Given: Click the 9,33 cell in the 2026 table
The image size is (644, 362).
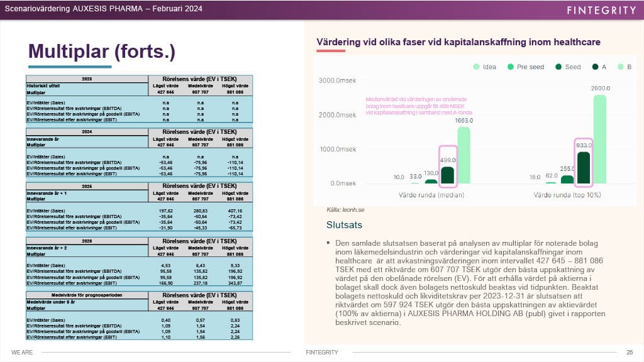Looking at the screenshot, I should pyautogui.click(x=235, y=266).
